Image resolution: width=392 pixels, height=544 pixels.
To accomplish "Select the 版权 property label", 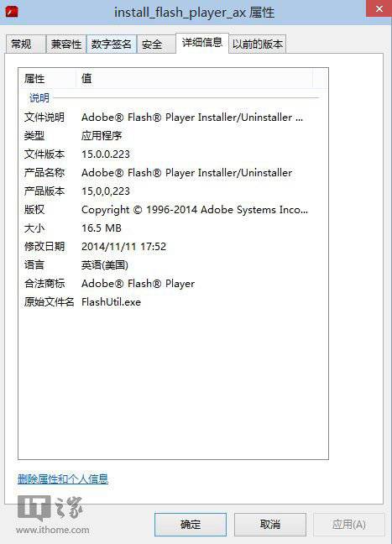I will (x=34, y=210).
